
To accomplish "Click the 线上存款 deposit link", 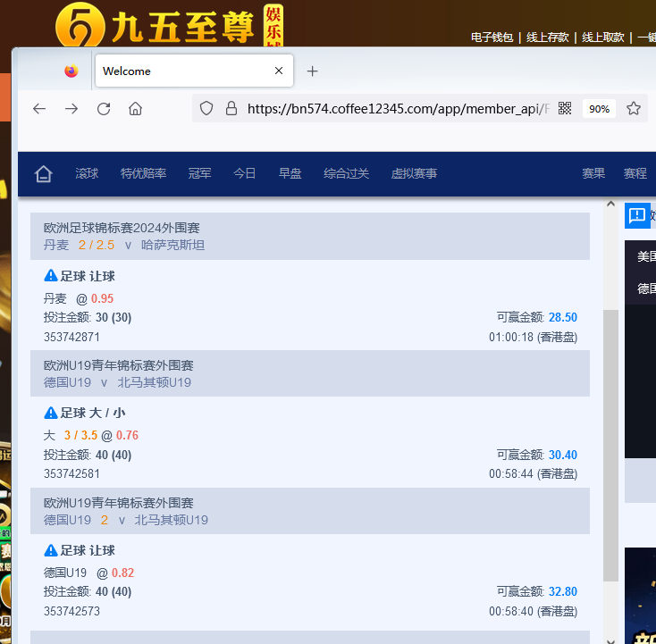I will pyautogui.click(x=547, y=38).
